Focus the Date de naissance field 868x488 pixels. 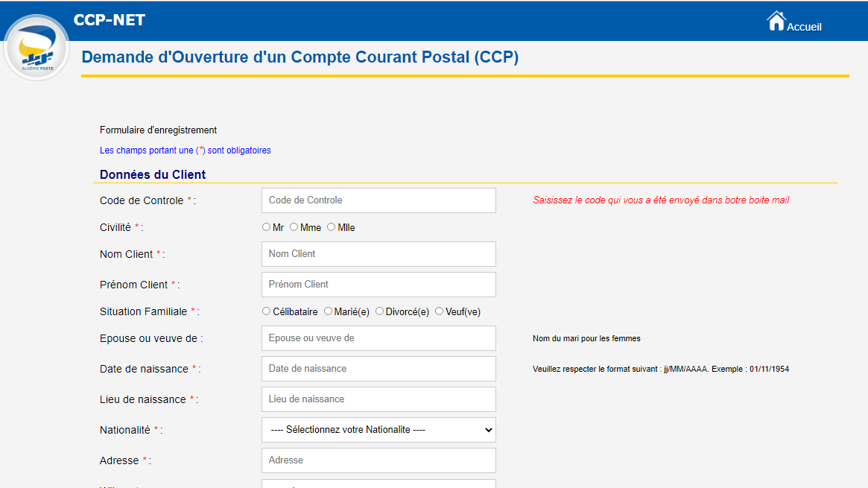pos(378,369)
